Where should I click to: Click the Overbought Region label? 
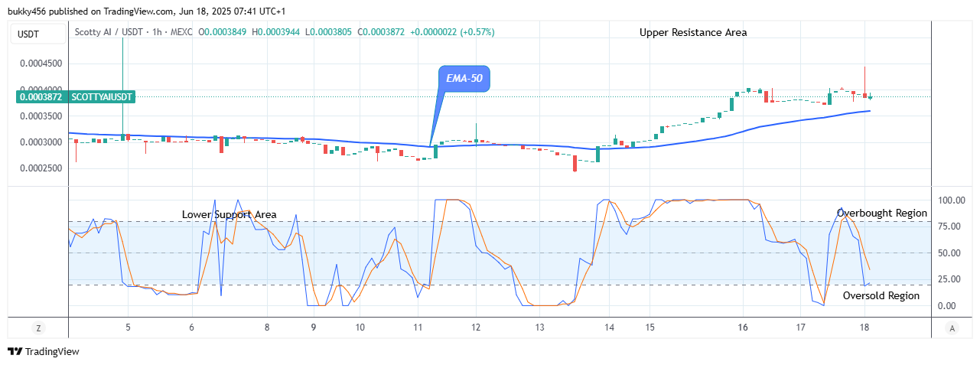[881, 213]
